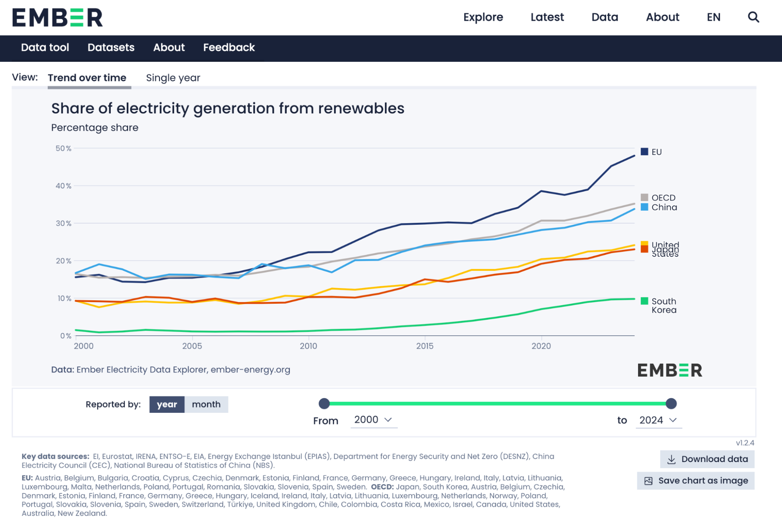Select Trend over time view
Screen dimensions: 782x532
[x=87, y=78]
